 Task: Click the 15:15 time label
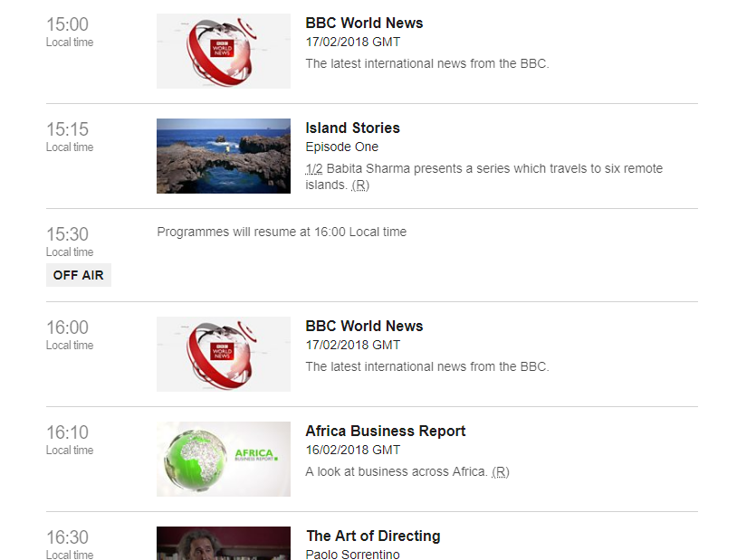[67, 129]
